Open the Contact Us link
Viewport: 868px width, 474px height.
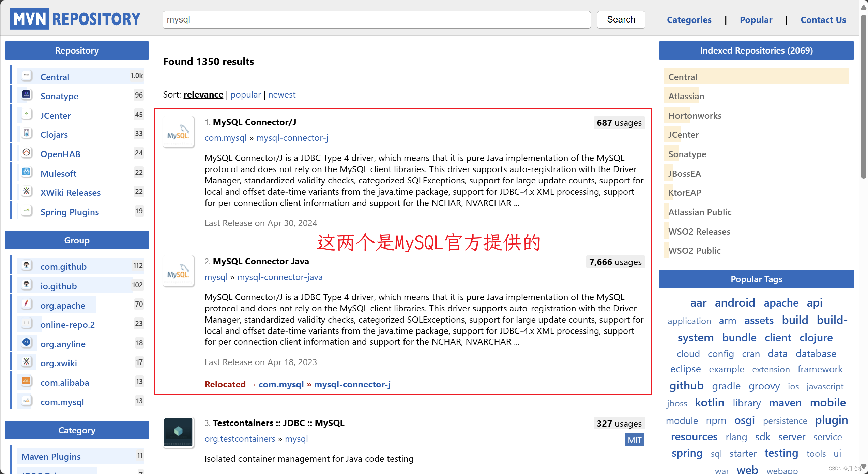(x=823, y=20)
